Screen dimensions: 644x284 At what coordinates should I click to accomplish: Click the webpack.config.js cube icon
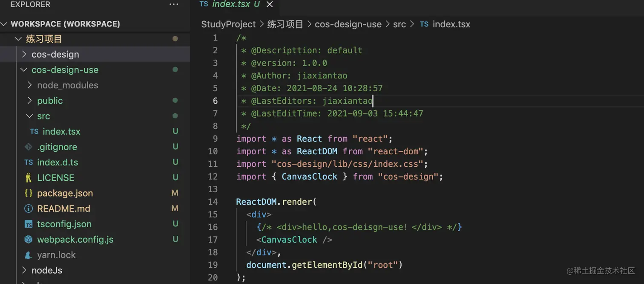coord(29,239)
